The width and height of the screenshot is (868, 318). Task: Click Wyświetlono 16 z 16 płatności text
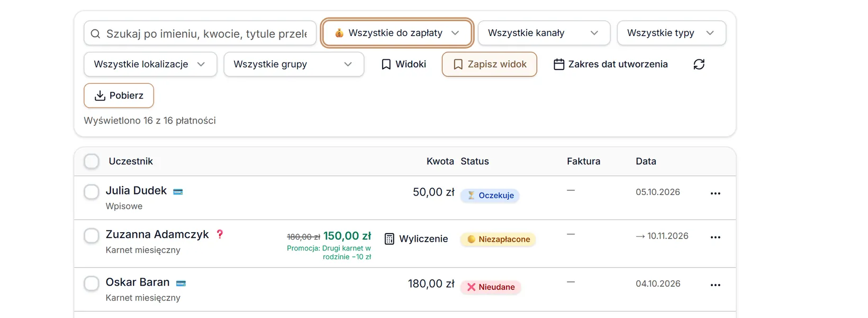tap(150, 120)
